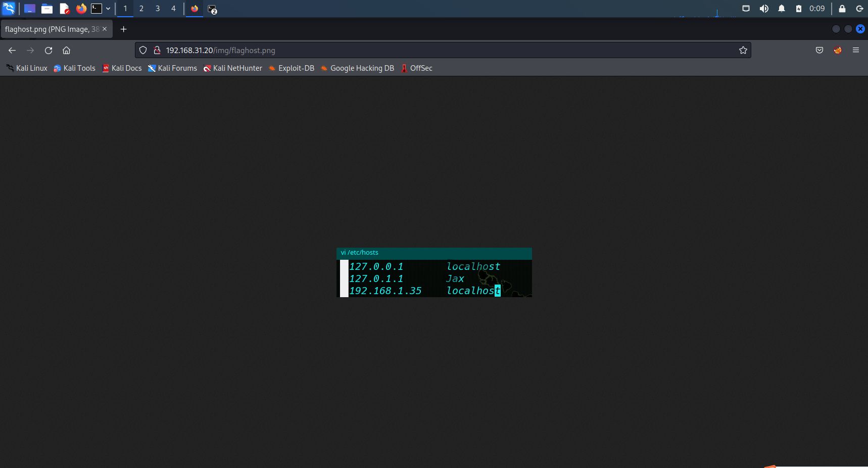Screen dimensions: 868x468
Task: Open the Exploit-DB bookmark
Action: [x=292, y=68]
